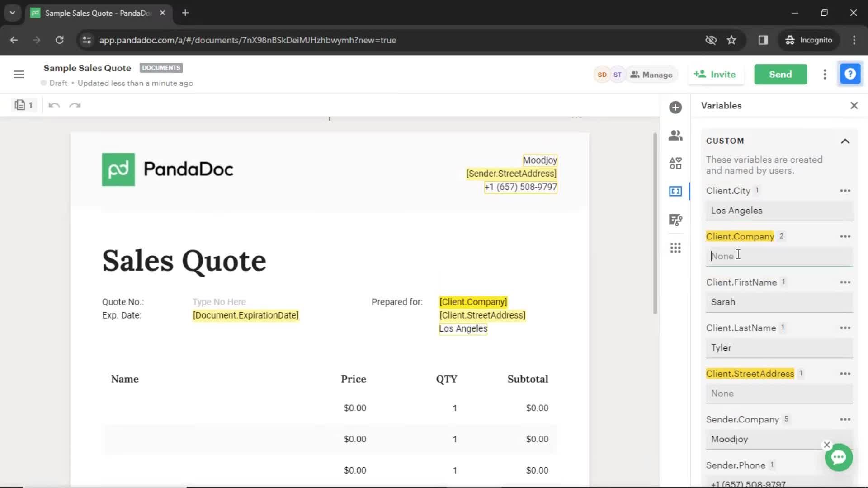The image size is (868, 488).
Task: Click the three-dot menu for Client.Company
Action: [x=845, y=236]
